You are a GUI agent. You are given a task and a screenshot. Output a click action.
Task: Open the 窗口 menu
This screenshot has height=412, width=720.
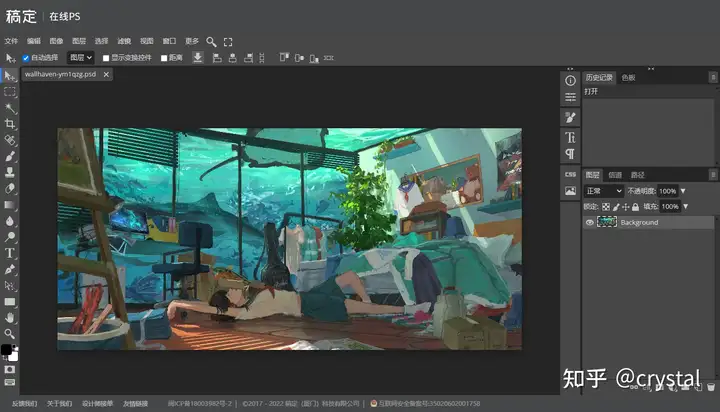point(169,41)
